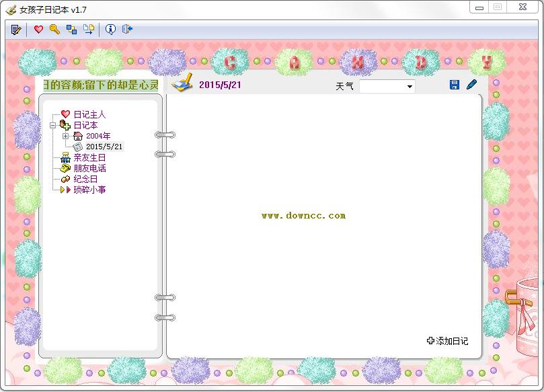Click the export diary icon on toolbar
Viewport: 544px width, 392px height.
click(88, 29)
